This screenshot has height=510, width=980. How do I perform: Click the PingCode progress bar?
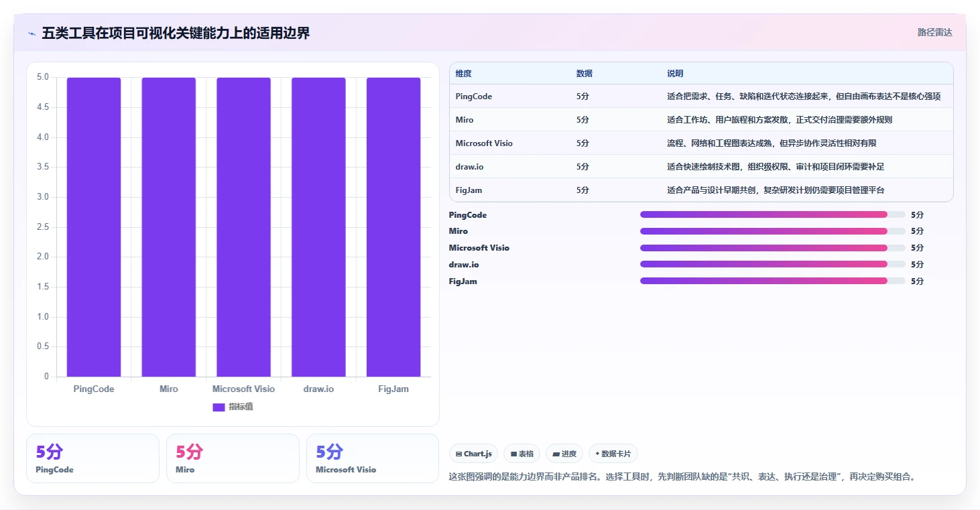773,214
